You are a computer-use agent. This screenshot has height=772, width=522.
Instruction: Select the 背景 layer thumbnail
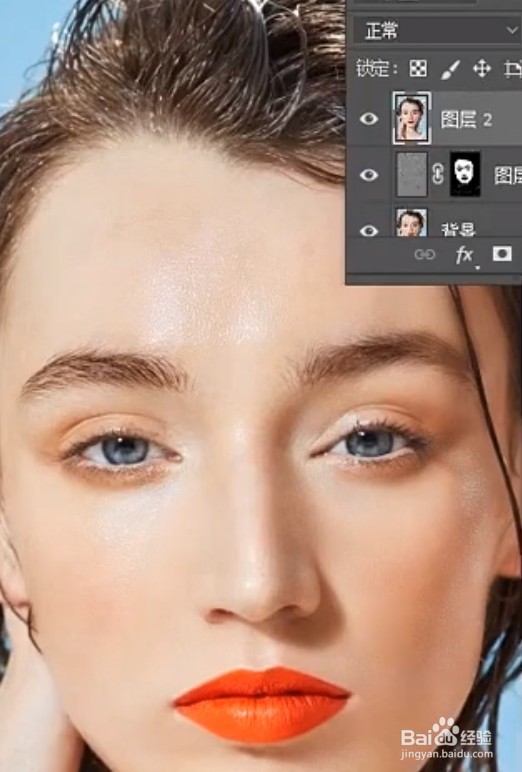point(412,223)
